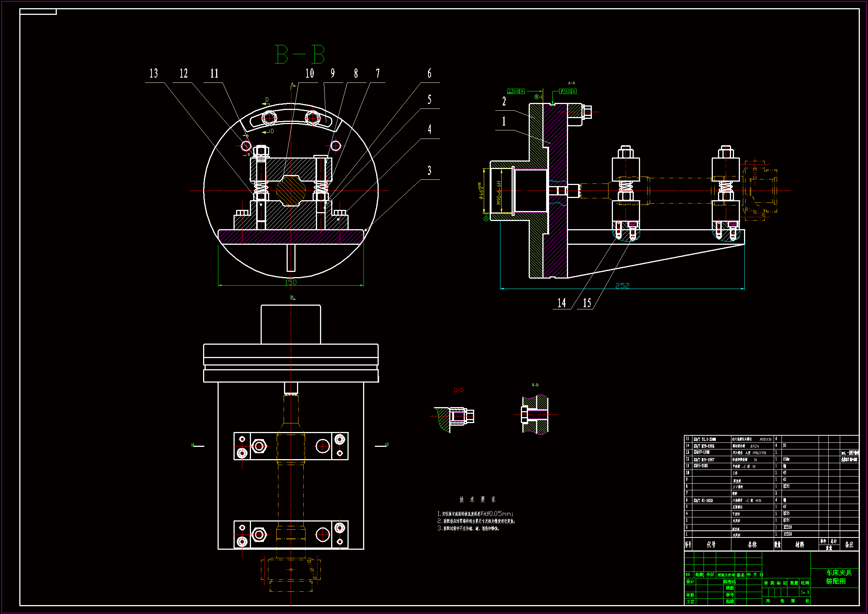Viewport: 868px width, 614px height.
Task: Click parts list row 15 GB/T 70.1-2000
Action: click(704, 439)
